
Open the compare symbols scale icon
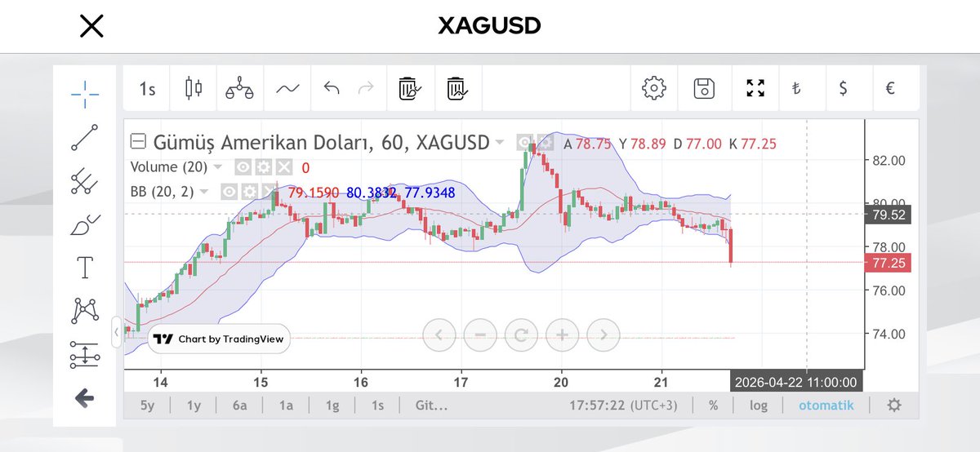[x=240, y=88]
